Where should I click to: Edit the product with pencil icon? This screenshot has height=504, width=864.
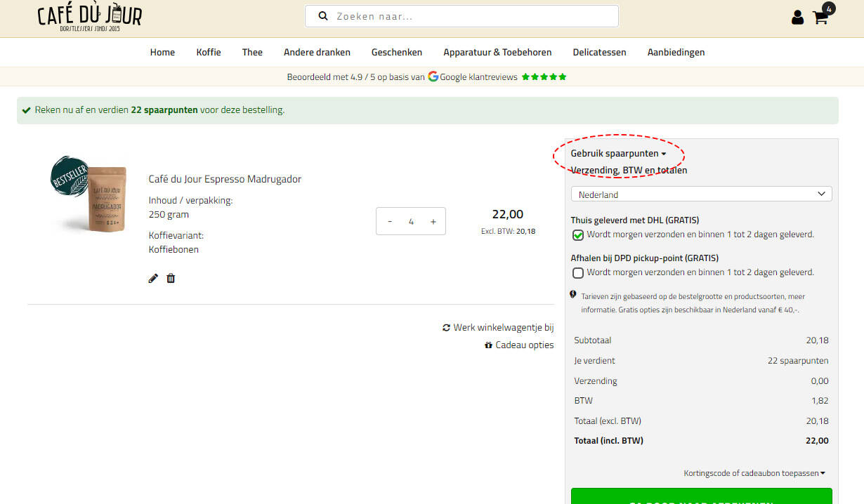point(153,279)
